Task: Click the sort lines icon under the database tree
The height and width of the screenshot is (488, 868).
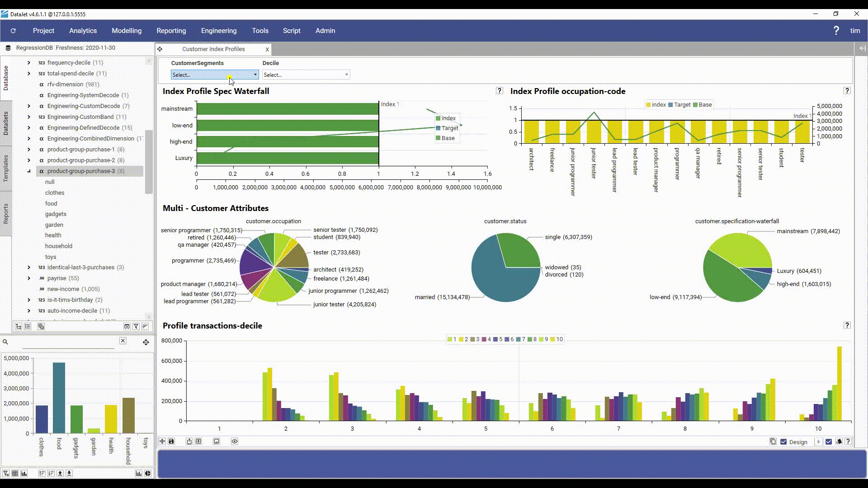Action: click(x=145, y=326)
